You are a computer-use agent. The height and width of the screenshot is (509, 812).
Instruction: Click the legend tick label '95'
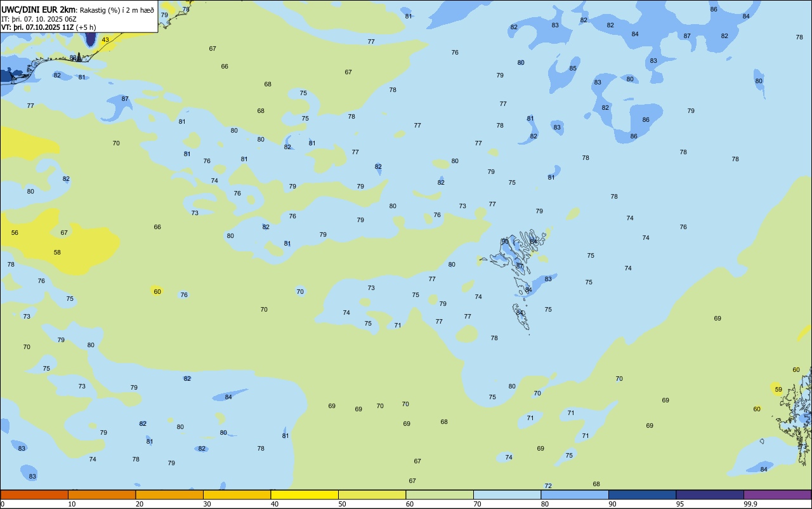pyautogui.click(x=681, y=504)
